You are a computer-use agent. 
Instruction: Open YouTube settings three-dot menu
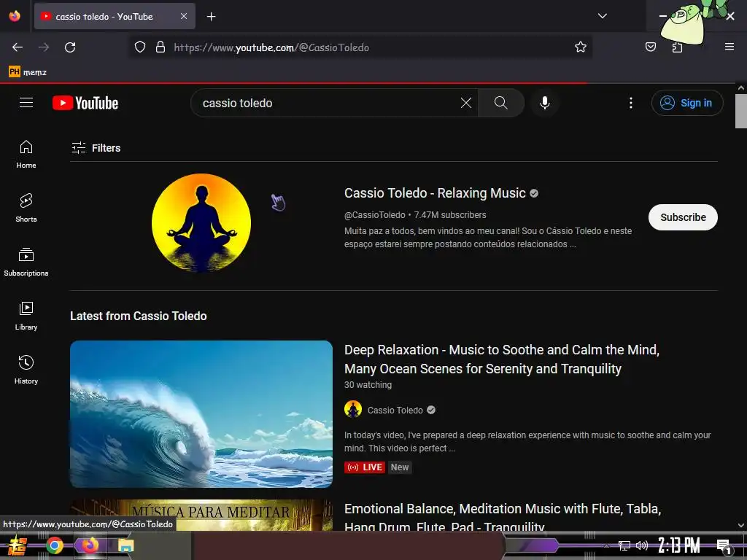click(631, 103)
